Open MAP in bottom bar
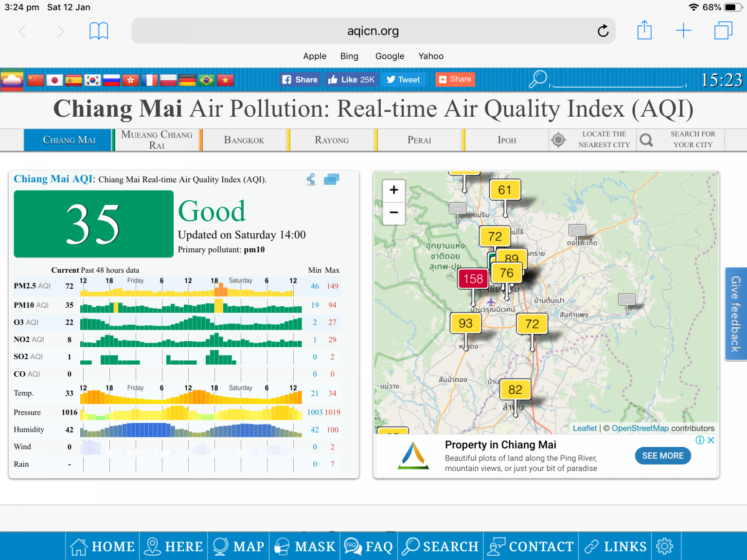This screenshot has height=560, width=747. (239, 546)
